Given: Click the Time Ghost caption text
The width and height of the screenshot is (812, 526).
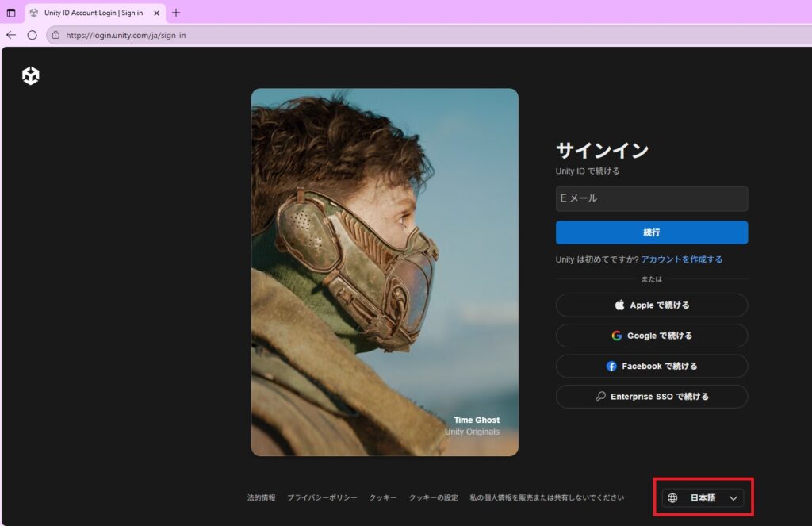Looking at the screenshot, I should point(477,420).
